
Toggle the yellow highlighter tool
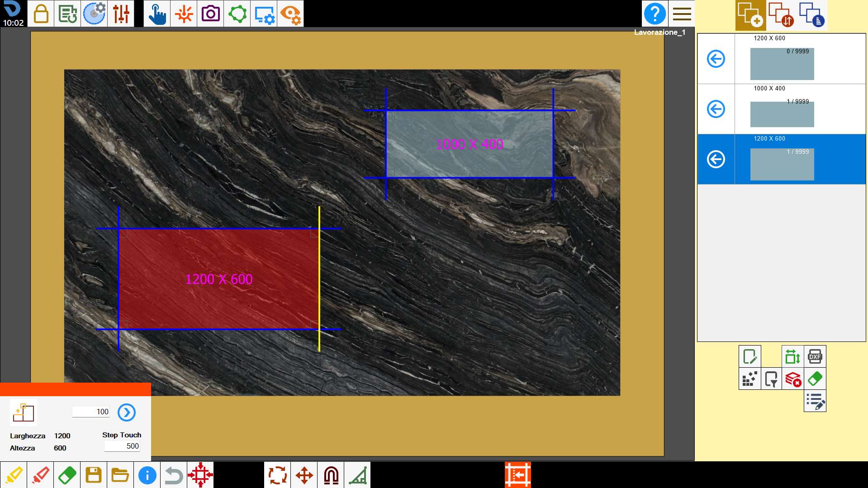tap(14, 475)
